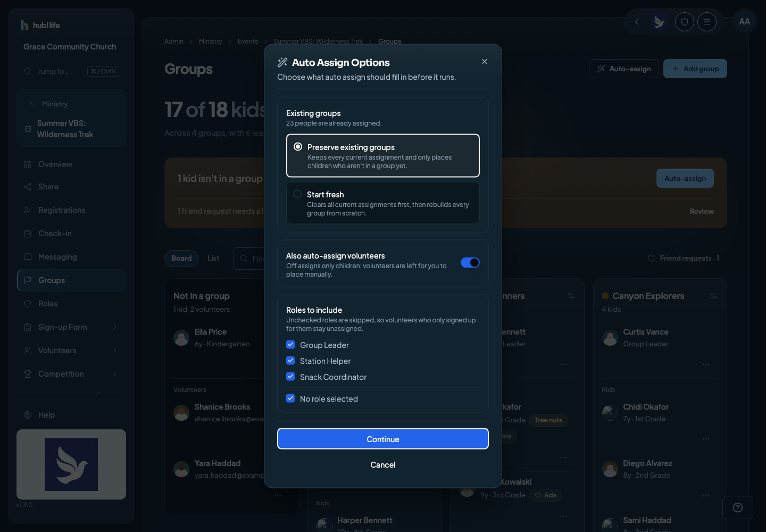Click the hubl life logo
766x532 pixels.
(x=40, y=25)
